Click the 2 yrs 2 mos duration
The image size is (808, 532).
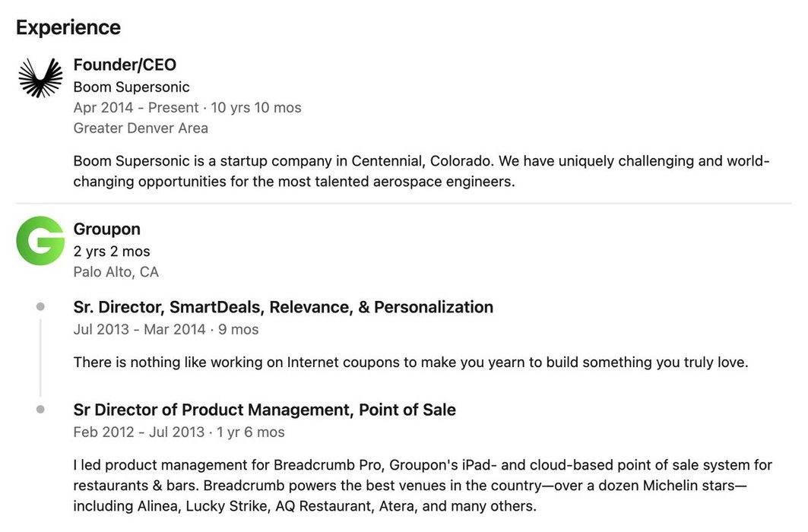click(x=112, y=252)
